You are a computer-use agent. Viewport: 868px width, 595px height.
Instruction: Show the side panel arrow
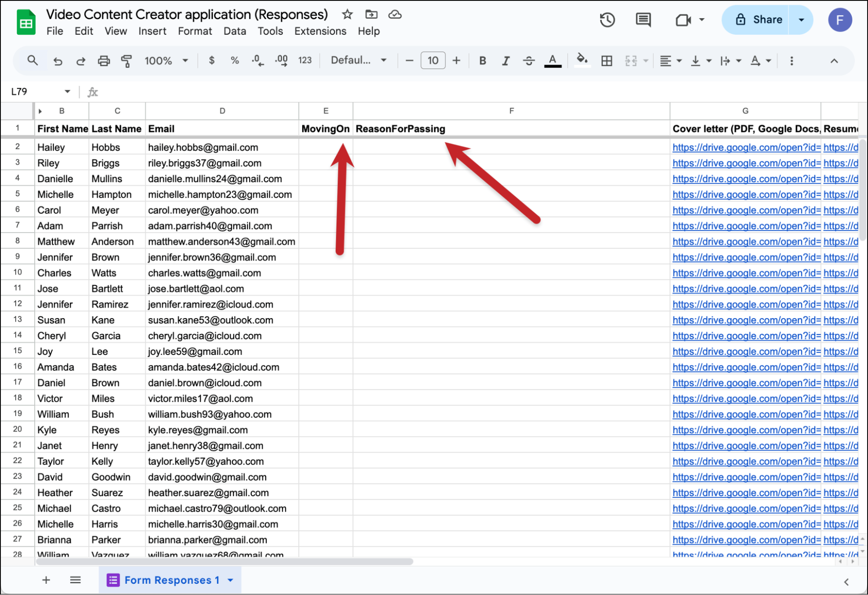(x=846, y=582)
